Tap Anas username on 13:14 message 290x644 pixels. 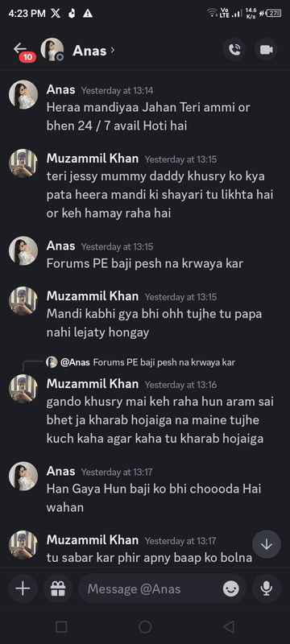60,89
